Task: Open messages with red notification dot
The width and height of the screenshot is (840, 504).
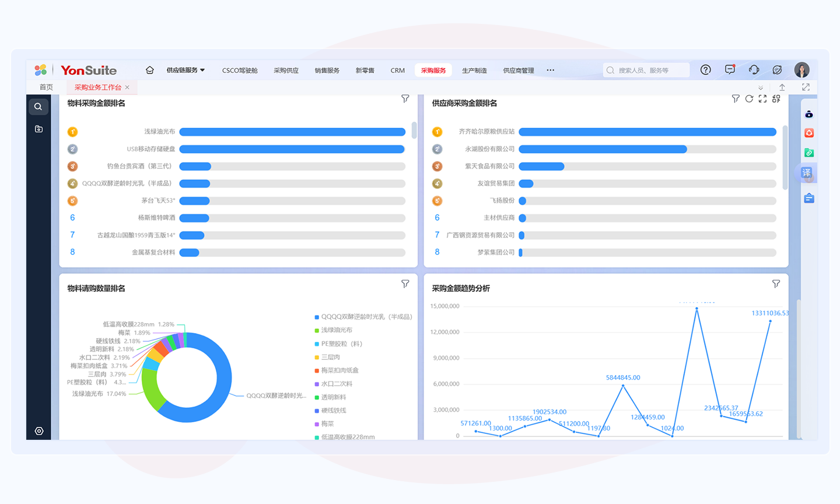Action: click(730, 70)
